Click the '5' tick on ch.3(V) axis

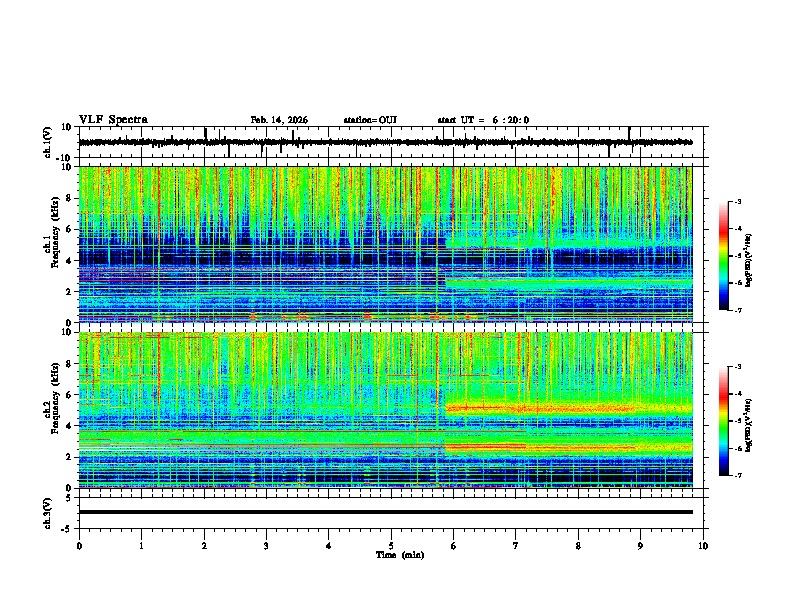coord(70,497)
